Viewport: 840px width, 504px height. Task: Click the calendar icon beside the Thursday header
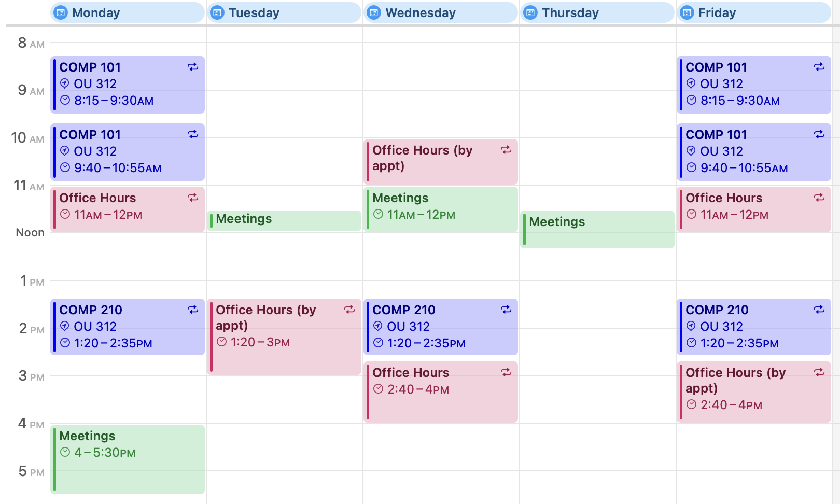coord(530,12)
